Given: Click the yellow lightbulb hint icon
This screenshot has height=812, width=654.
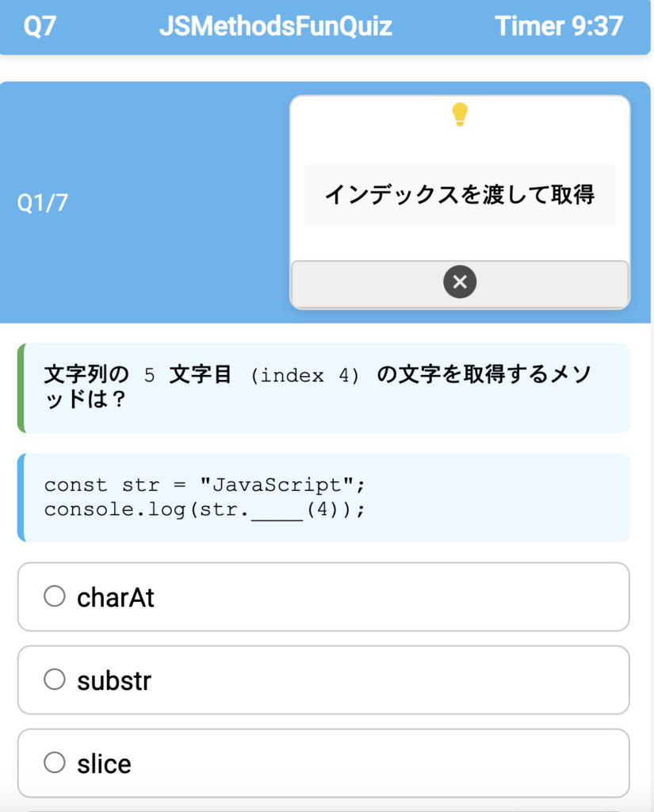Looking at the screenshot, I should point(460,115).
